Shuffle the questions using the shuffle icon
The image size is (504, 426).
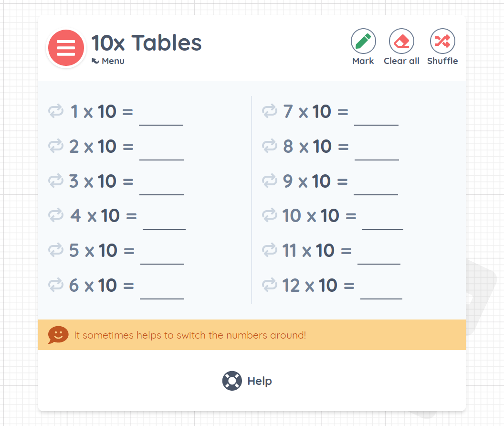click(442, 41)
